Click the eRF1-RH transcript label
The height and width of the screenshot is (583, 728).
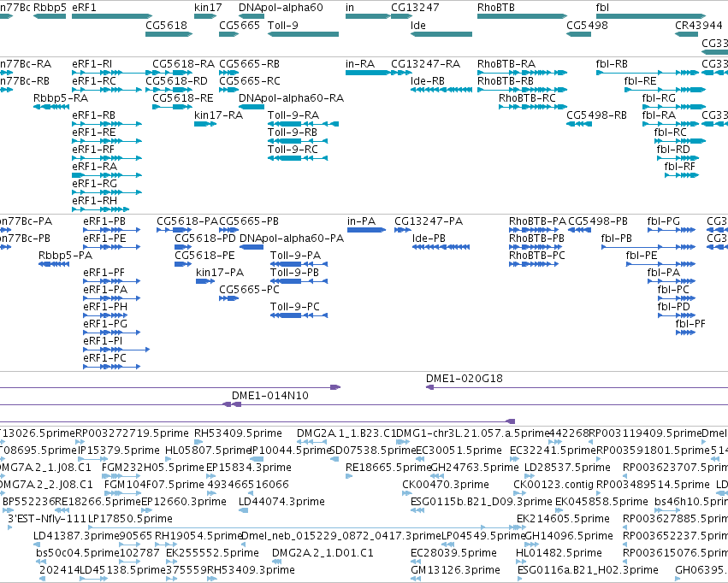click(x=94, y=201)
